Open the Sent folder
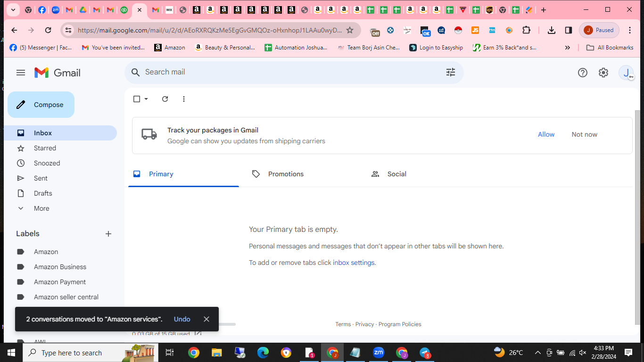This screenshot has width=644, height=362. [x=60, y=178]
